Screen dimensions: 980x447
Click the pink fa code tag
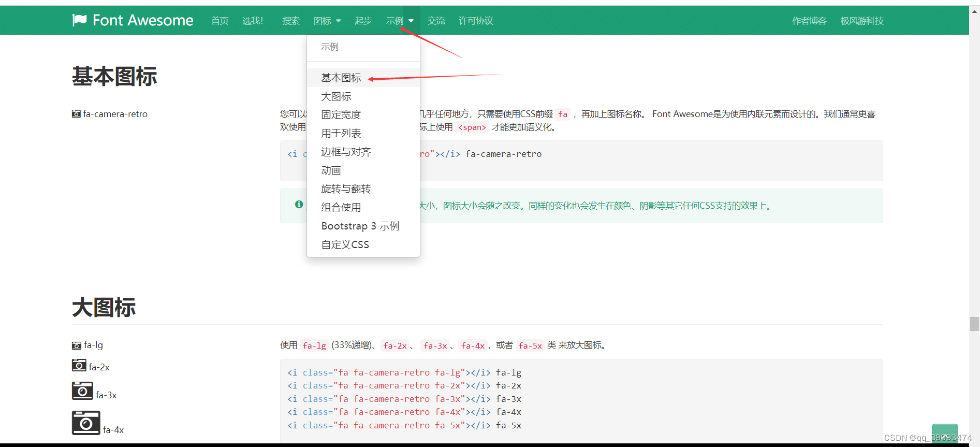click(563, 114)
